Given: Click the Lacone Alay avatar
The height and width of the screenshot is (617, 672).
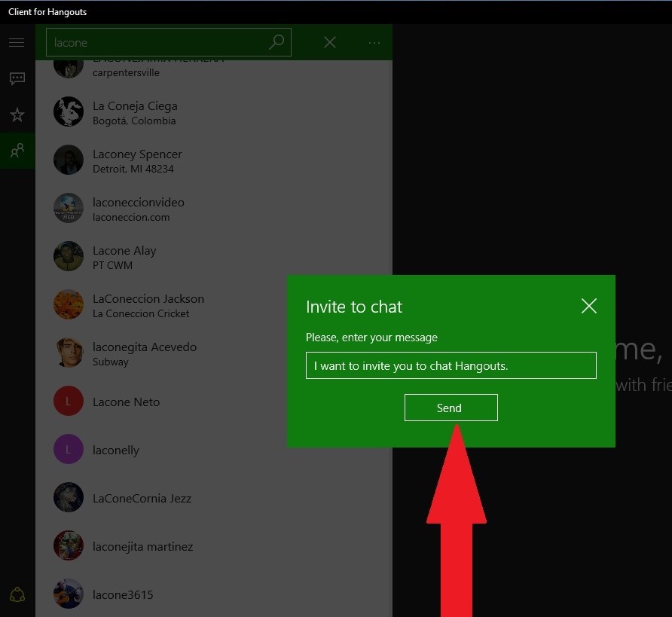Looking at the screenshot, I should coord(68,256).
